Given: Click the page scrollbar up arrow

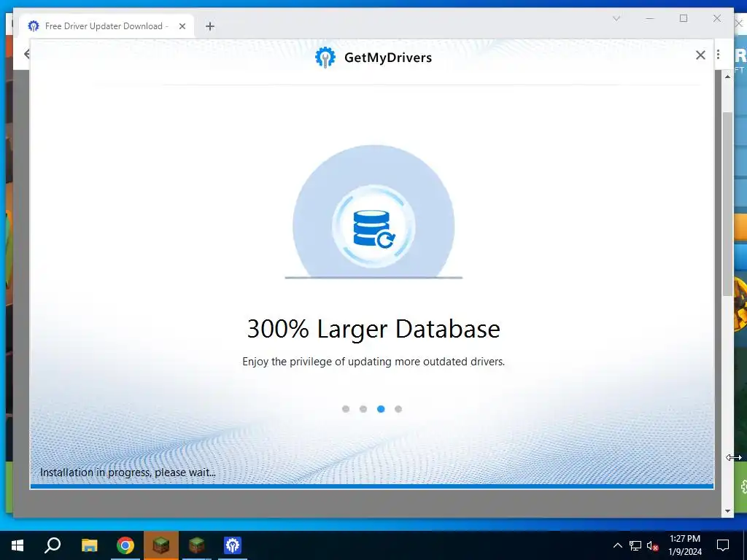Looking at the screenshot, I should point(727,77).
